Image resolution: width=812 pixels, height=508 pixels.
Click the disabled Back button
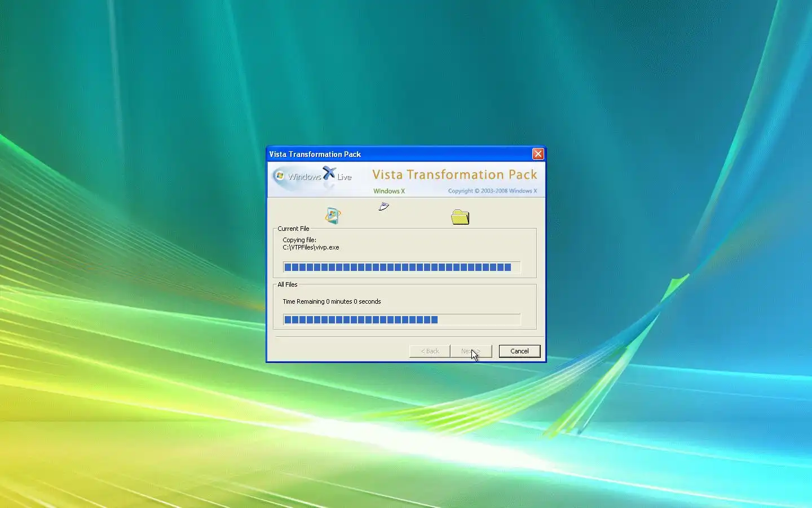click(x=430, y=351)
